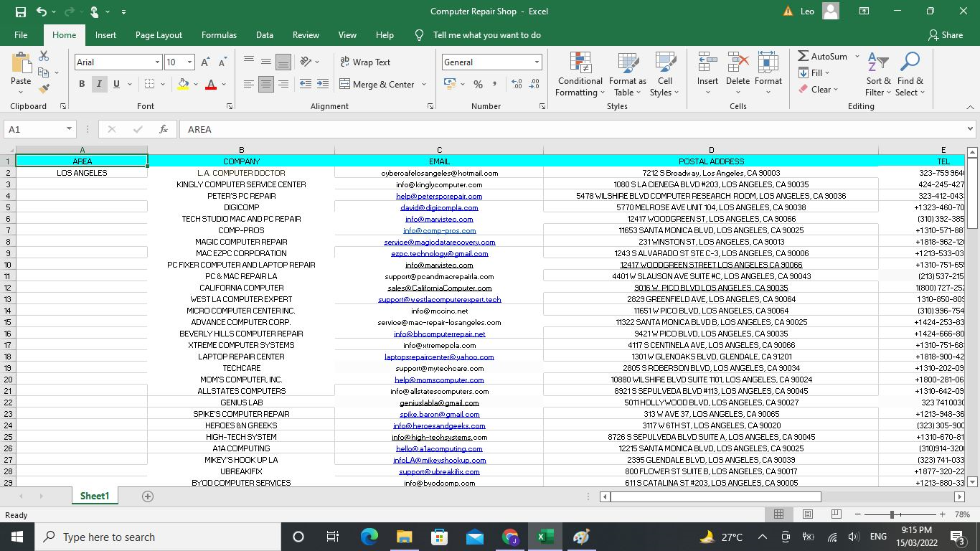Click the AutoSum button
The height and width of the screenshot is (551, 980).
point(823,56)
